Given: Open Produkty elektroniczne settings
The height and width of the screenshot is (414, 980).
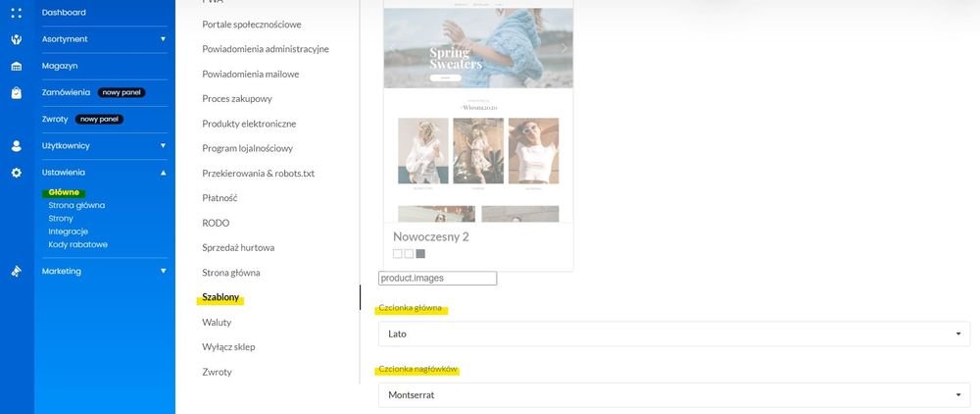Looking at the screenshot, I should 249,124.
